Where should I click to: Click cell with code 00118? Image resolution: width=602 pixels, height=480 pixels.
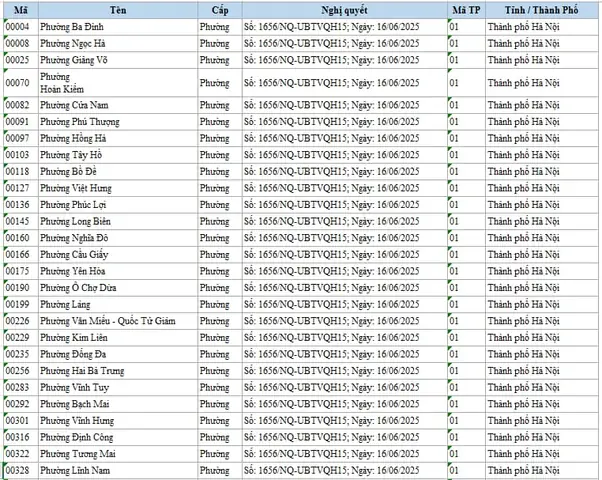coord(21,171)
